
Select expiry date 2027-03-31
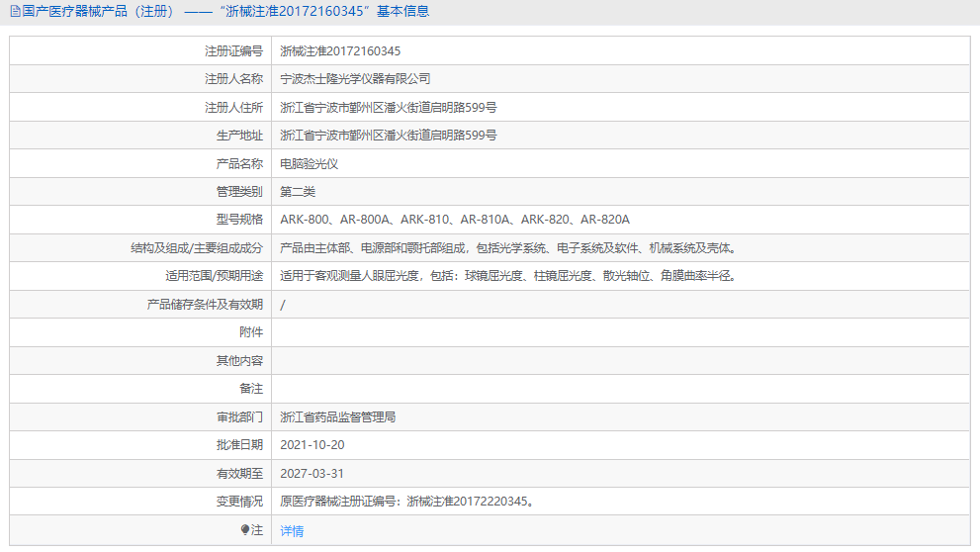point(312,474)
